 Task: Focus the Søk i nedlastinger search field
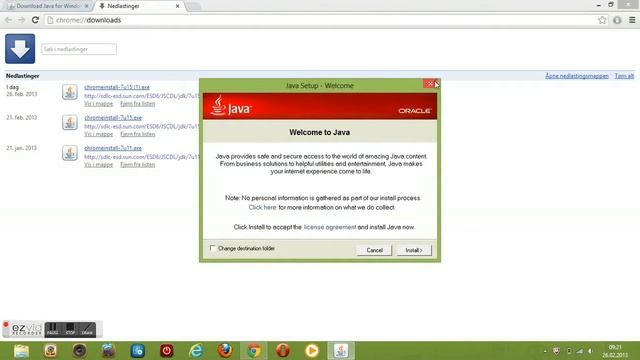click(x=79, y=49)
